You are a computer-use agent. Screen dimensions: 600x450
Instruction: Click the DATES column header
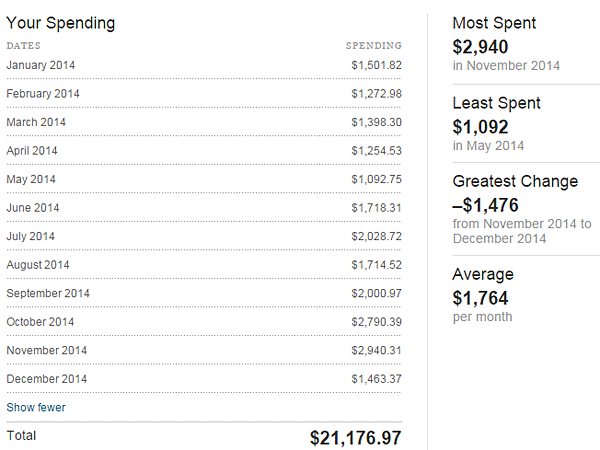point(23,46)
